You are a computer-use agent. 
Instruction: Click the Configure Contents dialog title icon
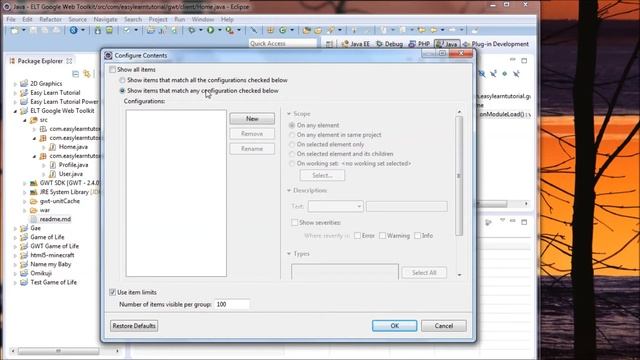[108, 55]
